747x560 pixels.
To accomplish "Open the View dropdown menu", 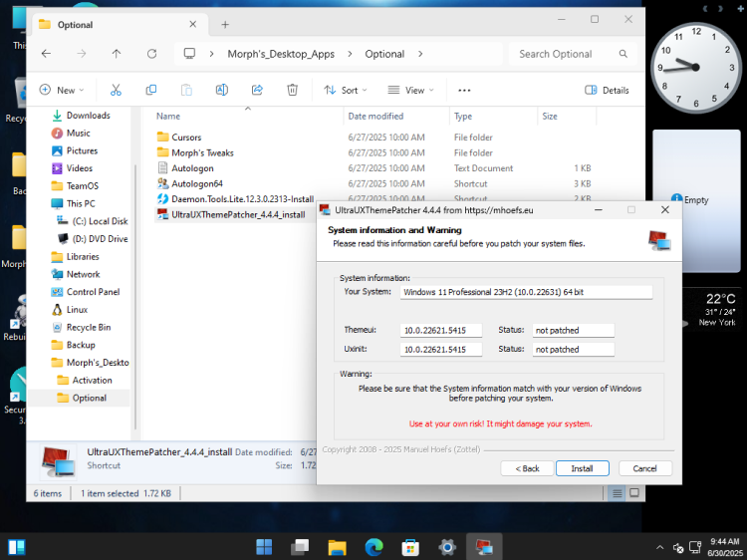I will 410,90.
